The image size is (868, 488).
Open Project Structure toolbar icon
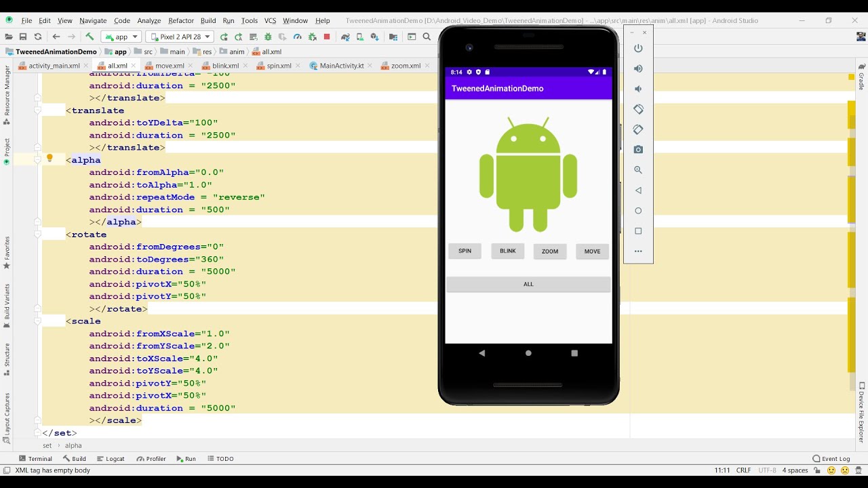[393, 37]
